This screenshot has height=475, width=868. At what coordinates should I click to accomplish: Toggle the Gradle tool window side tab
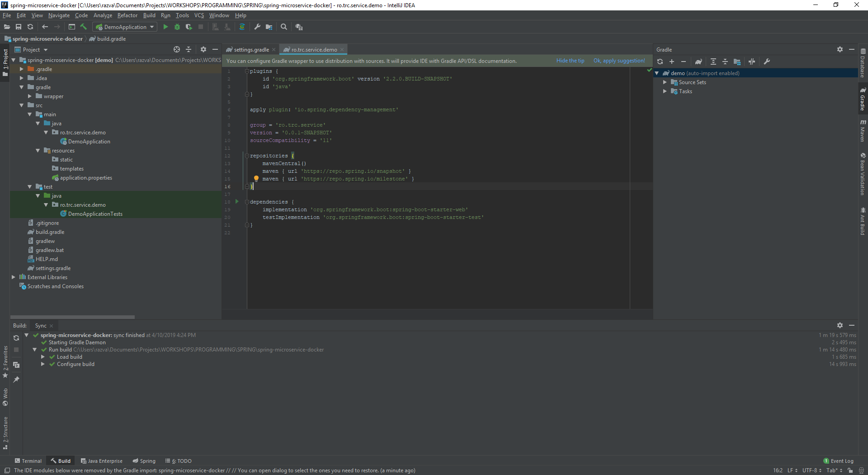863,100
